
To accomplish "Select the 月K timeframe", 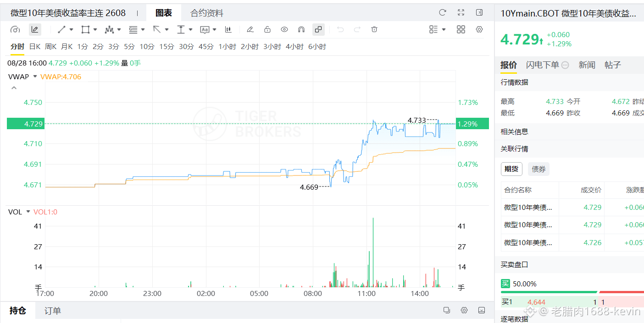I will [x=67, y=47].
